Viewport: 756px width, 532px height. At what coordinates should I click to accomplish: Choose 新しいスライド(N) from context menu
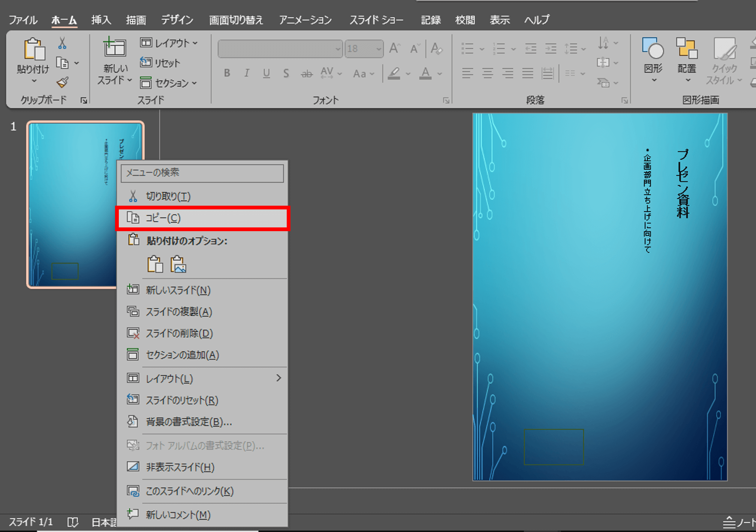(203, 290)
